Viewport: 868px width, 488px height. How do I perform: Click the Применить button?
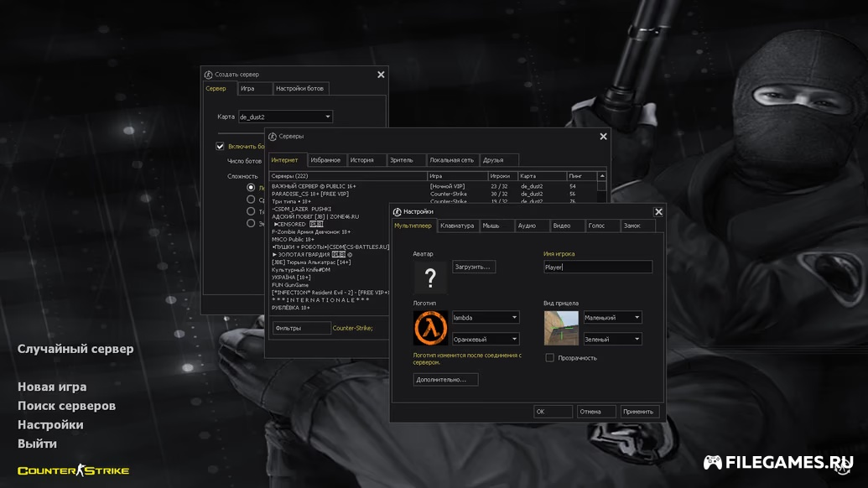[x=639, y=412]
